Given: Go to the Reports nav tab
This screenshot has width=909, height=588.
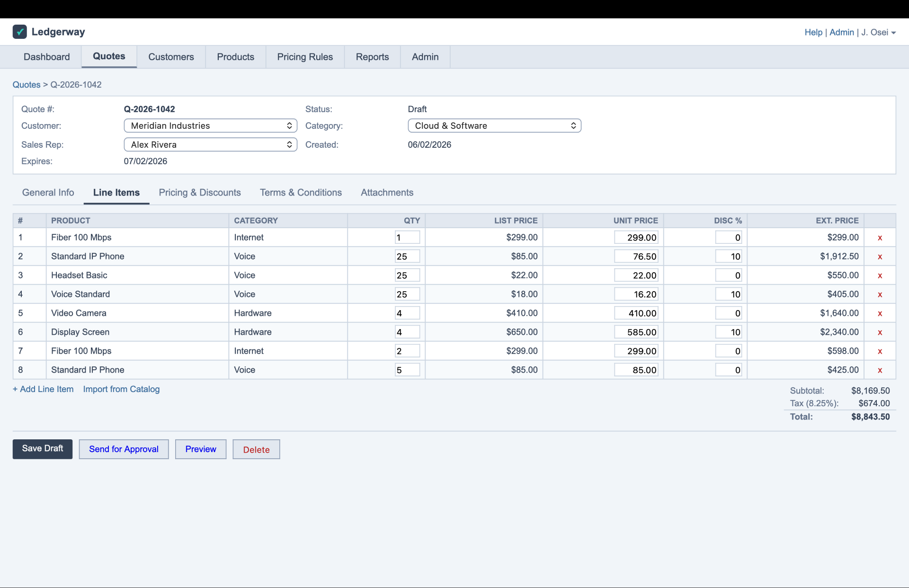Looking at the screenshot, I should point(372,57).
